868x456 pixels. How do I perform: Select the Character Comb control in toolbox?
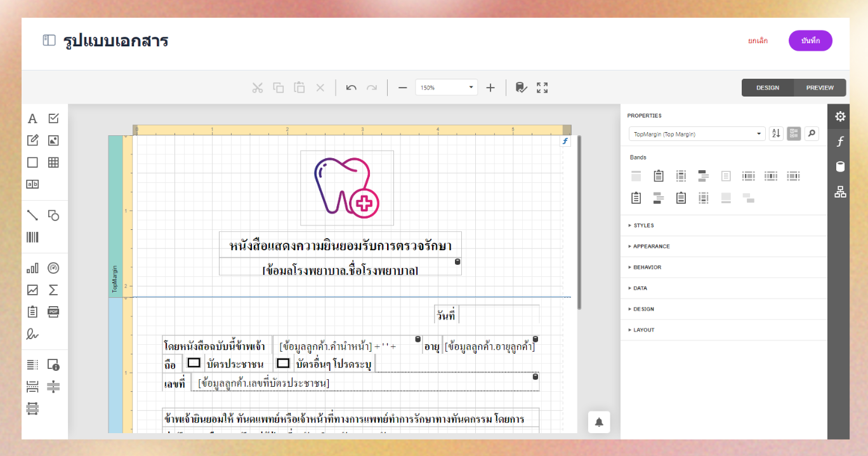click(32, 184)
